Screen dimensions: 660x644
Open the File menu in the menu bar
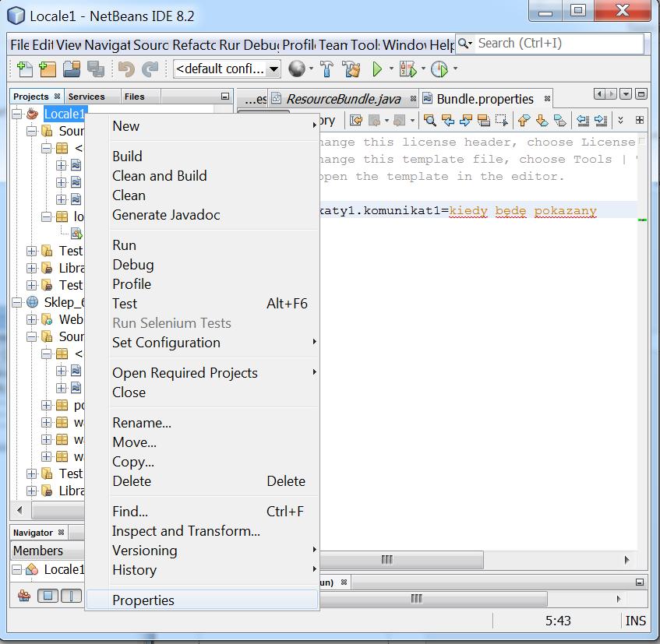coord(19,44)
